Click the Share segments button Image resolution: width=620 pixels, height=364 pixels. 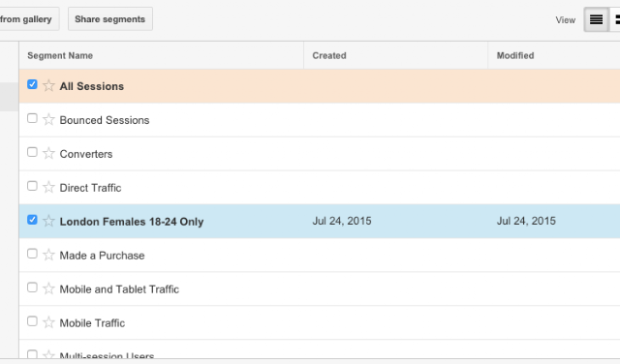[x=109, y=19]
